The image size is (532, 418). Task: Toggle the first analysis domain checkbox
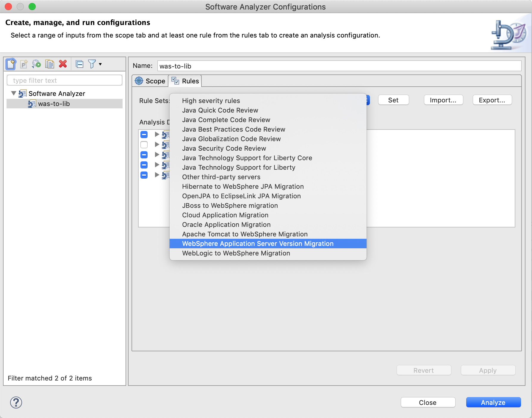click(x=144, y=135)
